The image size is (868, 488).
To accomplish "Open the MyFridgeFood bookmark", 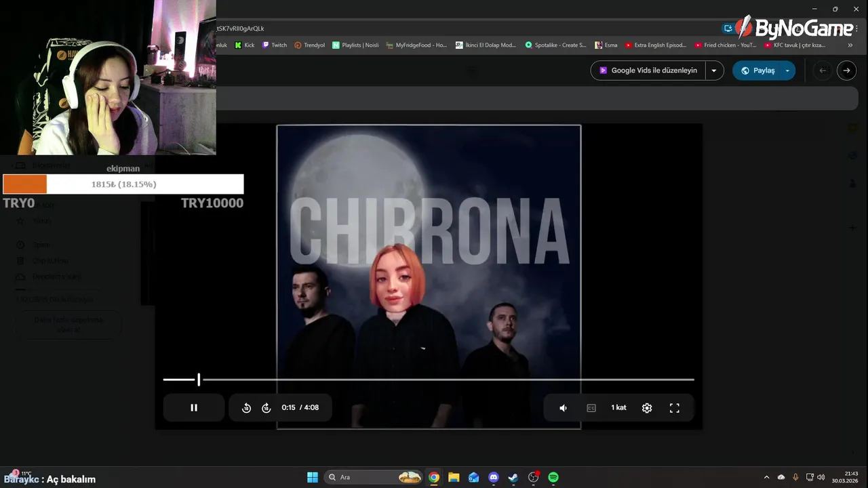I will (x=416, y=45).
